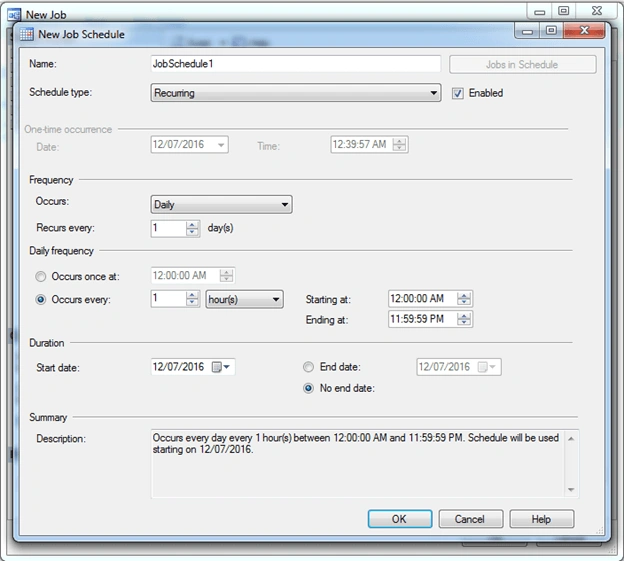
Task: Increase the Starting at time
Action: 464,295
